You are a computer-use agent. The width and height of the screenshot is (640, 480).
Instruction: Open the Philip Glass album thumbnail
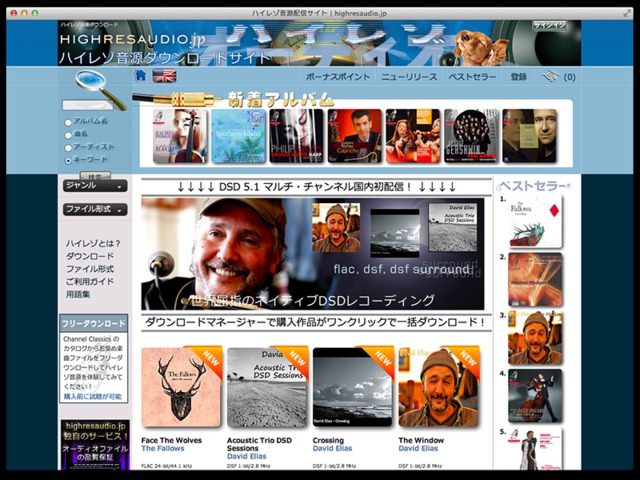coord(296,136)
